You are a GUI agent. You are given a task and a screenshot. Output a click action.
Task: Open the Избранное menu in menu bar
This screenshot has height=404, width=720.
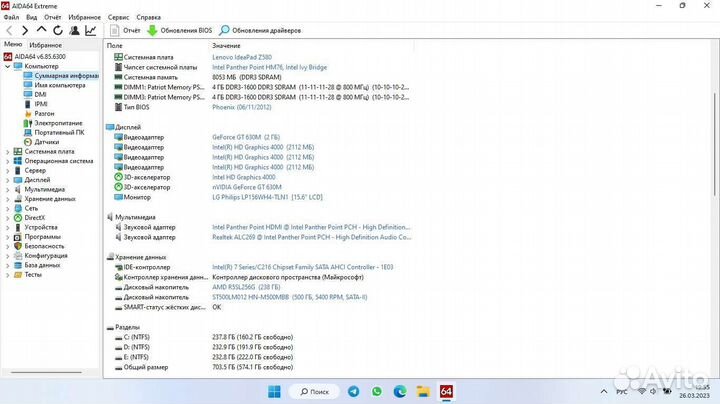(x=84, y=17)
